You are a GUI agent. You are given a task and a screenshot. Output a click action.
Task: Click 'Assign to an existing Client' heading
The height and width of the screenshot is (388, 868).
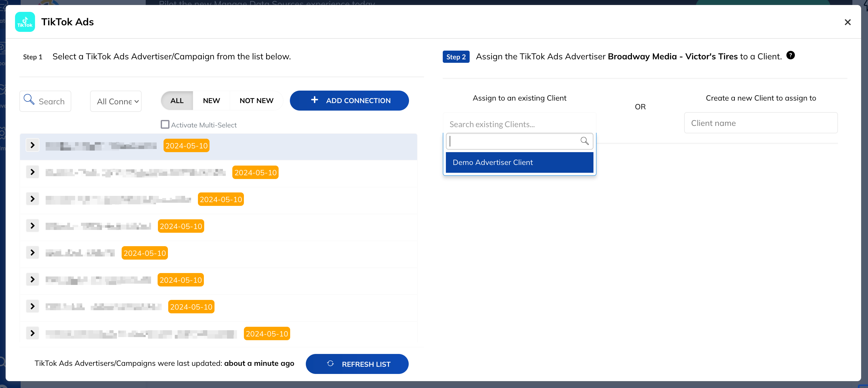point(519,98)
